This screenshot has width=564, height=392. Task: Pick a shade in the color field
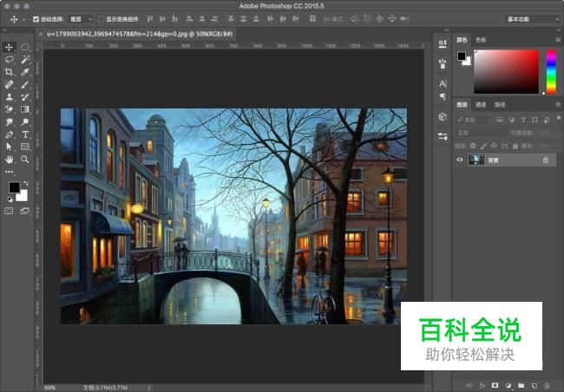coord(506,72)
